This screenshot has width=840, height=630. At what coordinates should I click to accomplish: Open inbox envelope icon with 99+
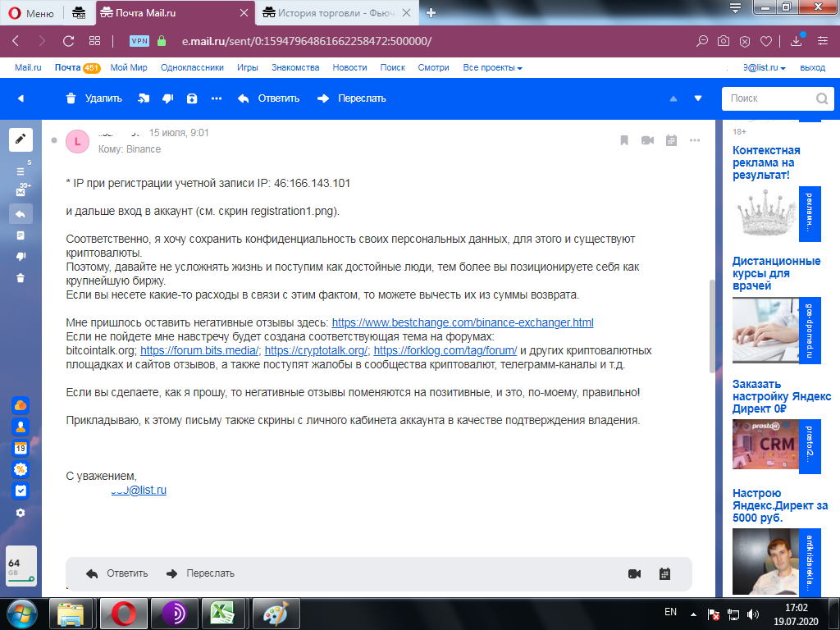point(21,191)
